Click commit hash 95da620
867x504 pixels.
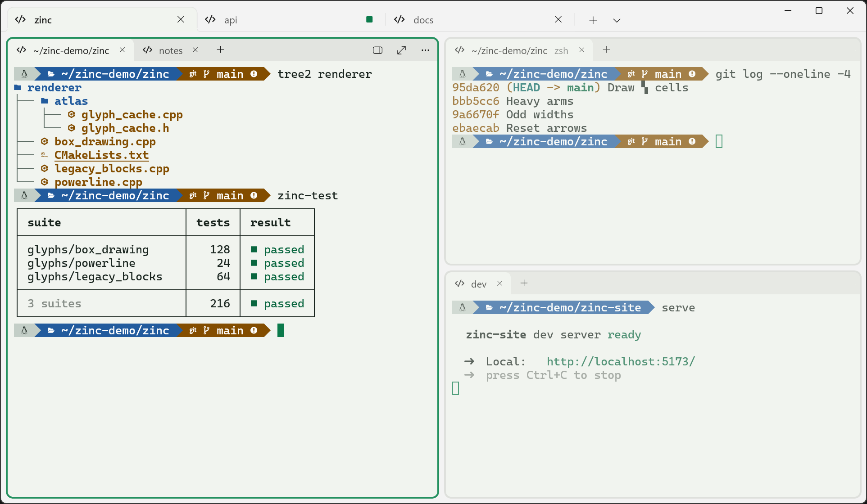pos(476,88)
